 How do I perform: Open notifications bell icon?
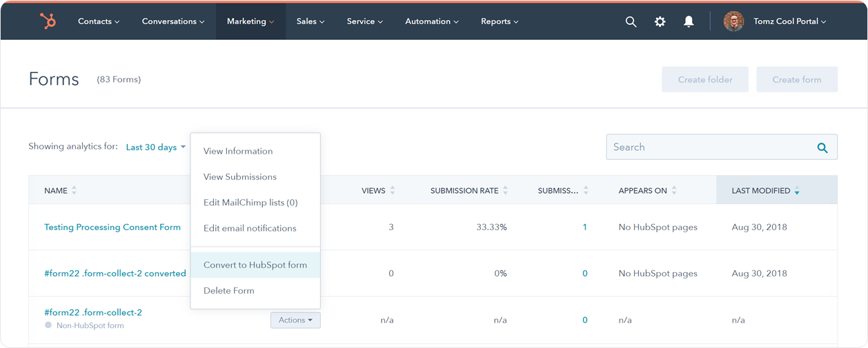pyautogui.click(x=689, y=21)
